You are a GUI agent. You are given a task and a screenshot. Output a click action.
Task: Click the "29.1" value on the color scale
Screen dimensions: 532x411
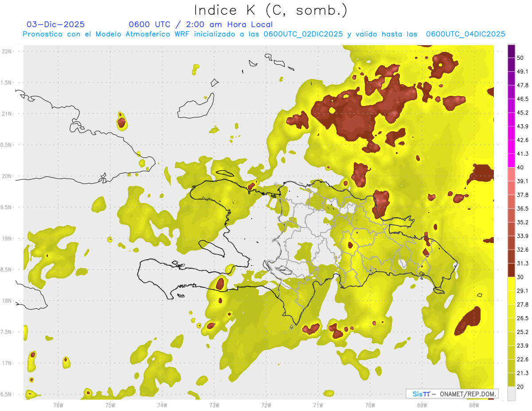point(523,291)
